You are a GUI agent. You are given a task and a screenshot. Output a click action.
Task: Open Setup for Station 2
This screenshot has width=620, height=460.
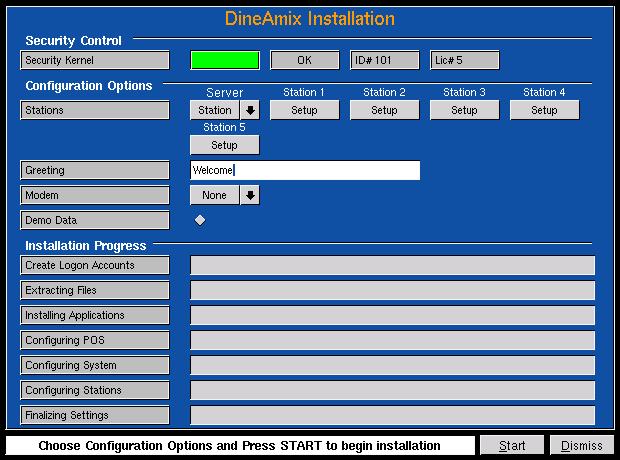coord(384,110)
